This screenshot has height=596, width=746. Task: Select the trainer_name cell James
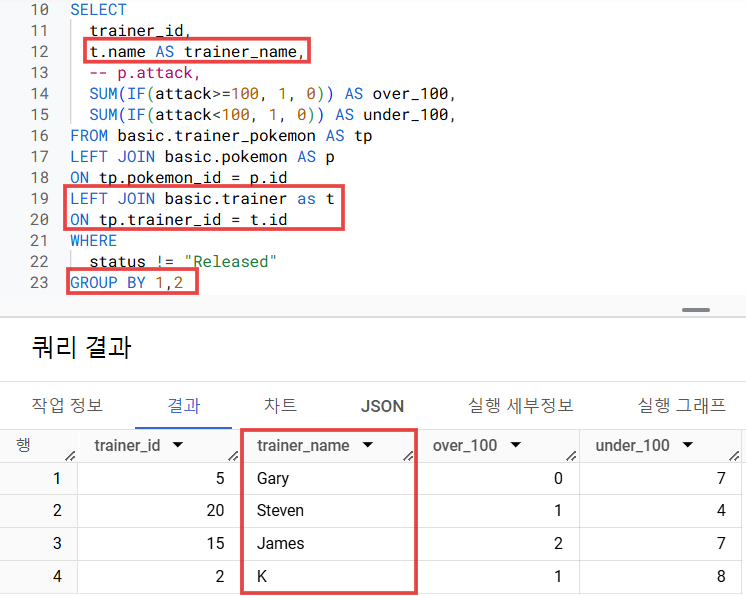click(280, 543)
